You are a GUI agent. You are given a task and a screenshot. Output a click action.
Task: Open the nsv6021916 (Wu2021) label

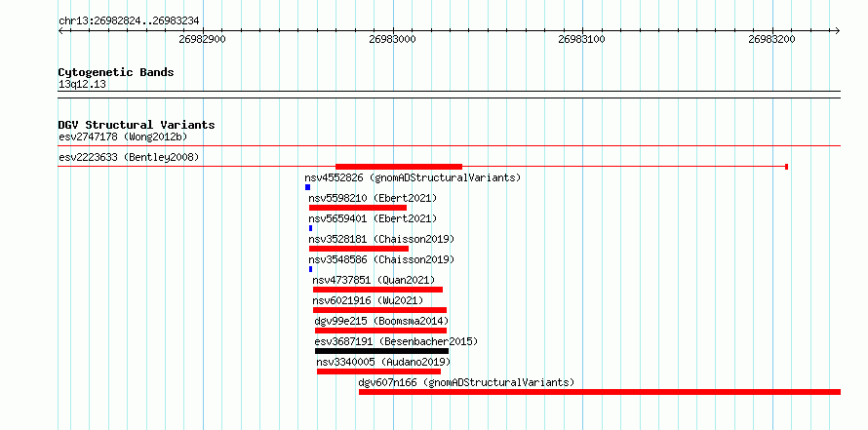click(368, 300)
